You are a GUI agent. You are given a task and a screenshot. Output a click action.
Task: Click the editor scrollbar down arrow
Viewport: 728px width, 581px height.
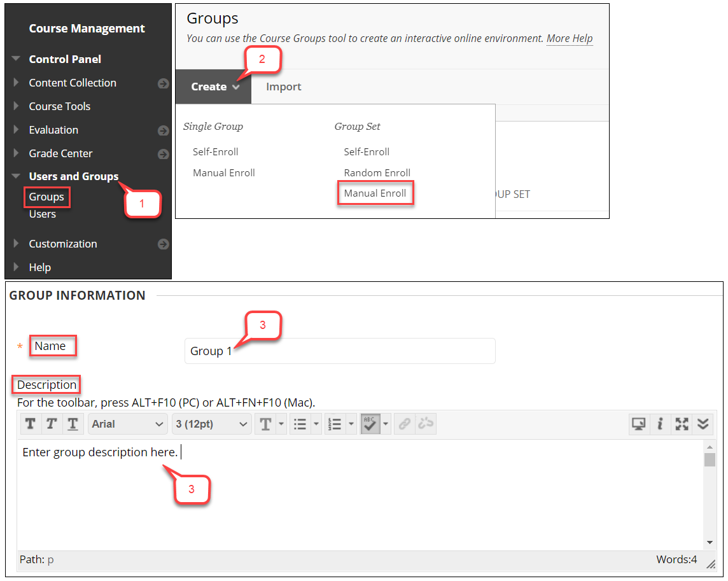pyautogui.click(x=710, y=542)
